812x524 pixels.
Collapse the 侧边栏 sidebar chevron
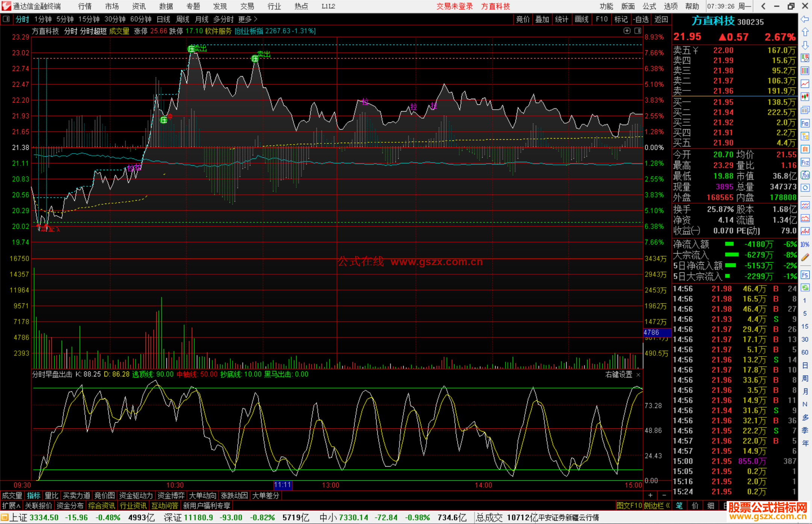pyautogui.click(x=668, y=506)
